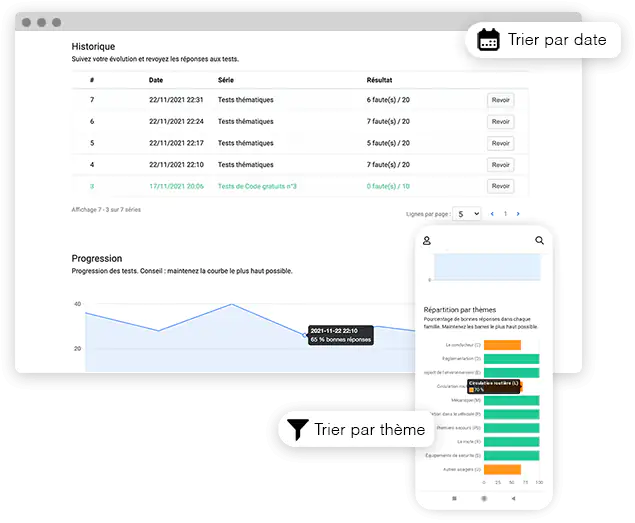635x523 pixels.
Task: Click the date 22/11/2021 22:24
Action: point(176,122)
